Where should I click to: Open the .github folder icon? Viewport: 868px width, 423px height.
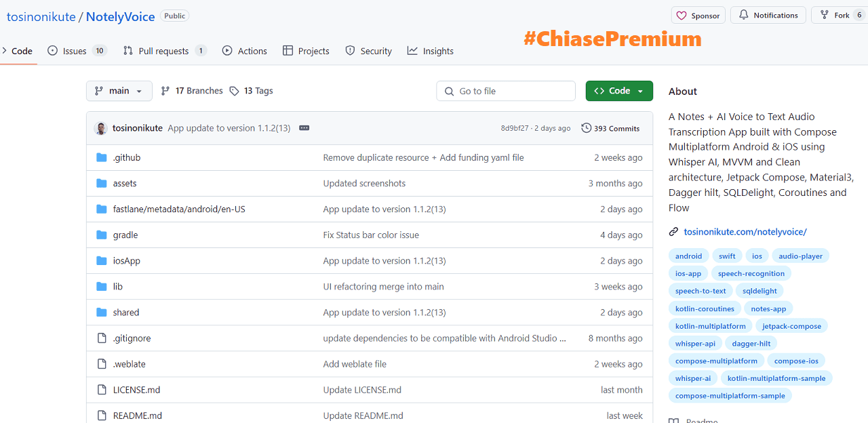pyautogui.click(x=102, y=157)
